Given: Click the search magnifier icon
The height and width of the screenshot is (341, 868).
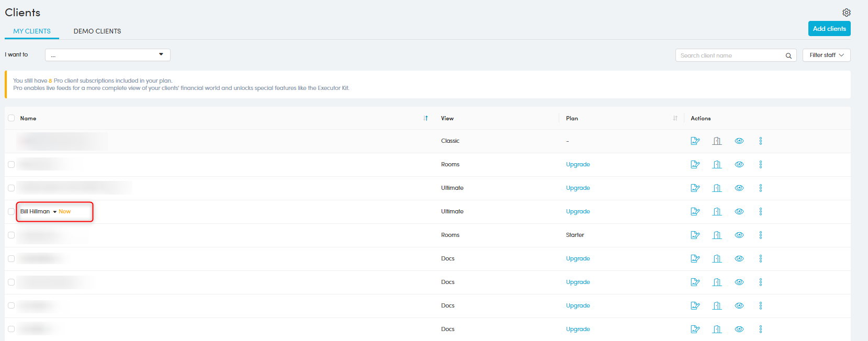Looking at the screenshot, I should (x=788, y=55).
